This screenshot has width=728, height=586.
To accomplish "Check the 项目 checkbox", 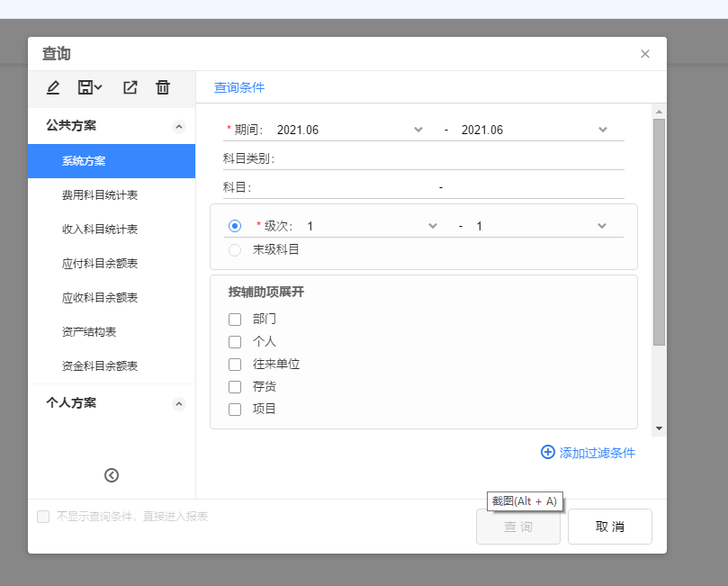I will coord(235,410).
